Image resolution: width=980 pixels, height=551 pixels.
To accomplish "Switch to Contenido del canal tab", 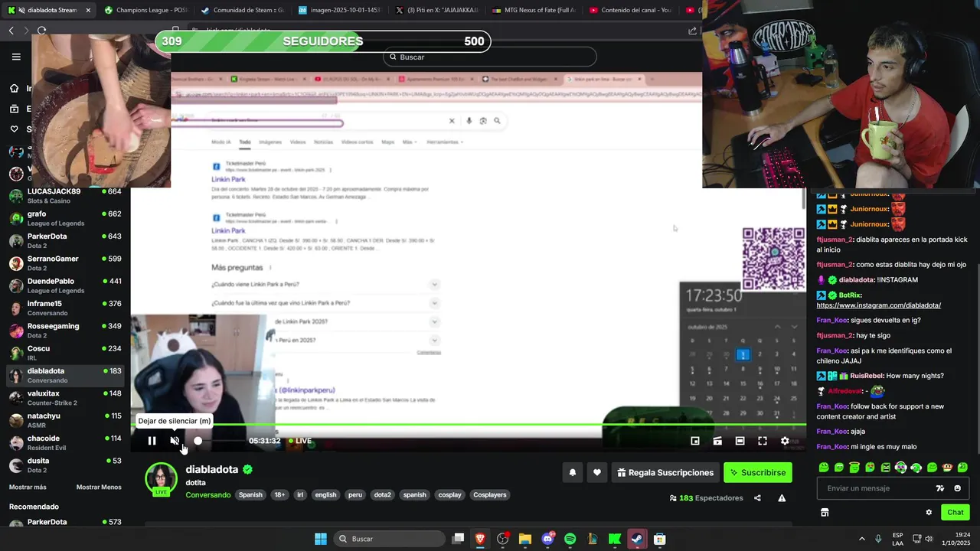I will [x=631, y=10].
